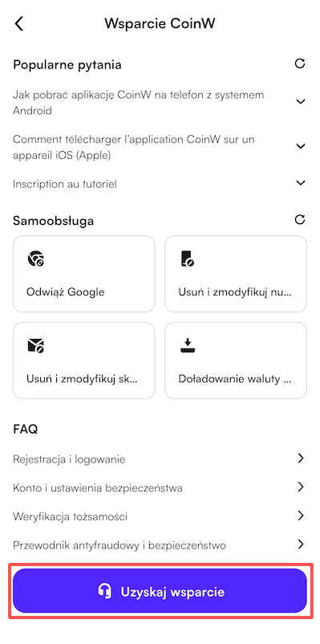This screenshot has height=644, width=320.
Task: Open Weryfikacja tożsamości FAQ
Action: [x=160, y=516]
